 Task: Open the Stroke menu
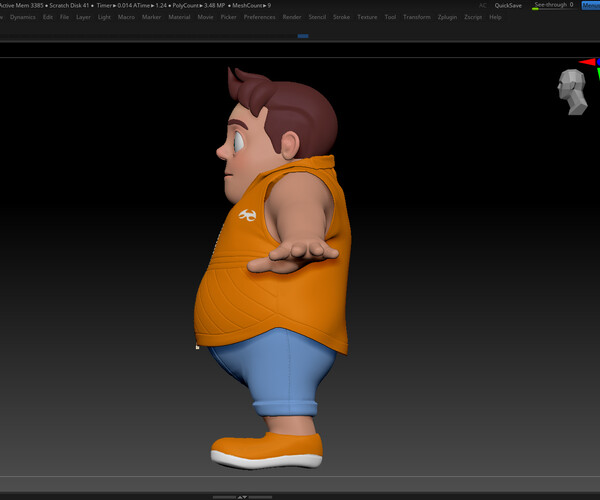pyautogui.click(x=342, y=17)
